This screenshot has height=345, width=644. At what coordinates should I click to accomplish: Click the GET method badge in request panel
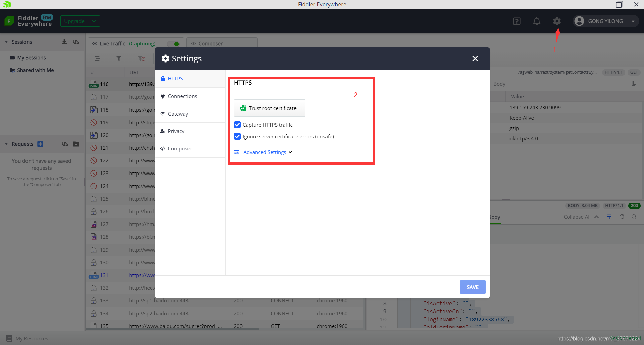click(634, 72)
